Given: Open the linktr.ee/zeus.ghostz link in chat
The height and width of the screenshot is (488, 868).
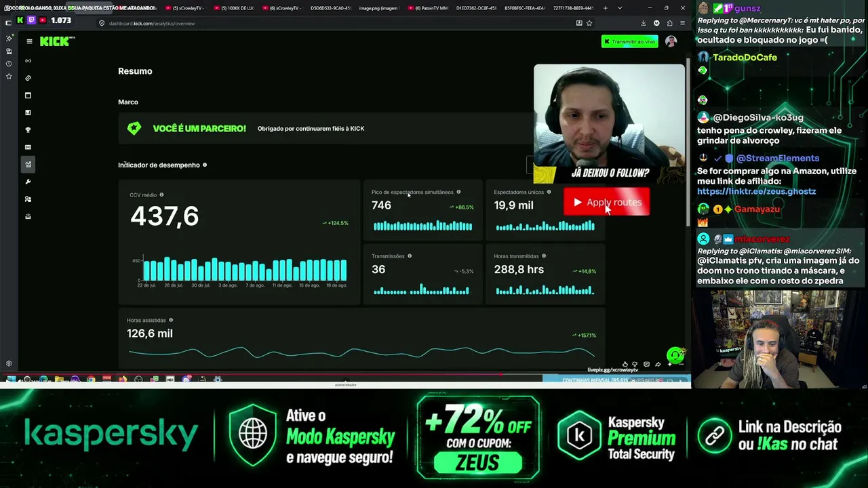Looking at the screenshot, I should [756, 192].
